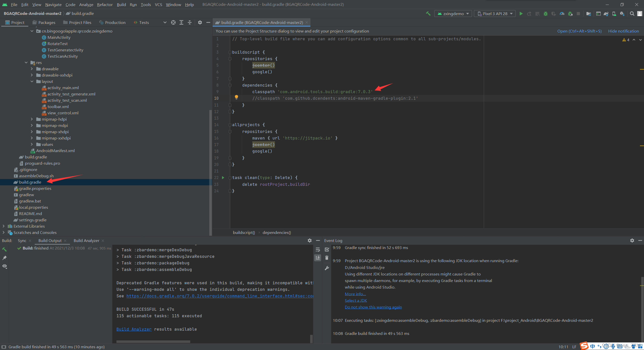Open the AVD Manager device icon
Viewport: 644px width, 350px height.
(x=614, y=14)
